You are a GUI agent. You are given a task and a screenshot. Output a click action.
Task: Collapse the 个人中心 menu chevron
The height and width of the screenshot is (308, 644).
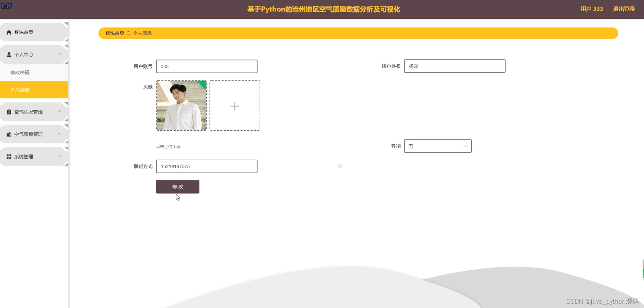click(x=59, y=54)
